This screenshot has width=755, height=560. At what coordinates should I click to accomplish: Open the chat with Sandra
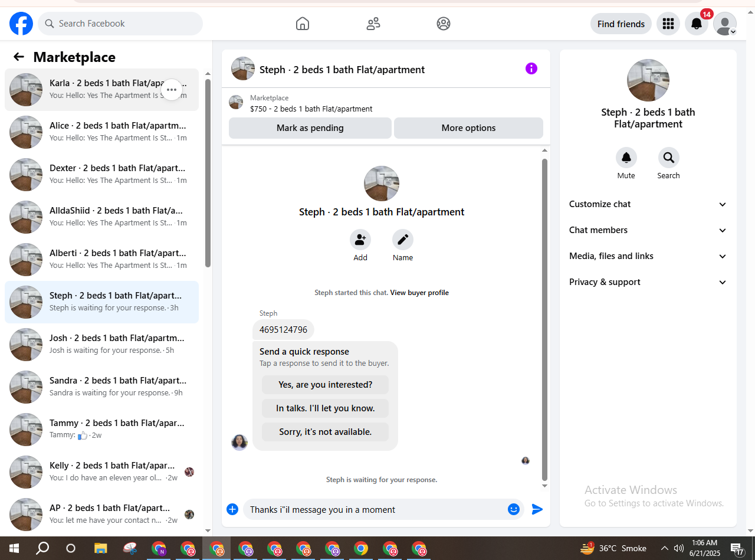pyautogui.click(x=101, y=387)
